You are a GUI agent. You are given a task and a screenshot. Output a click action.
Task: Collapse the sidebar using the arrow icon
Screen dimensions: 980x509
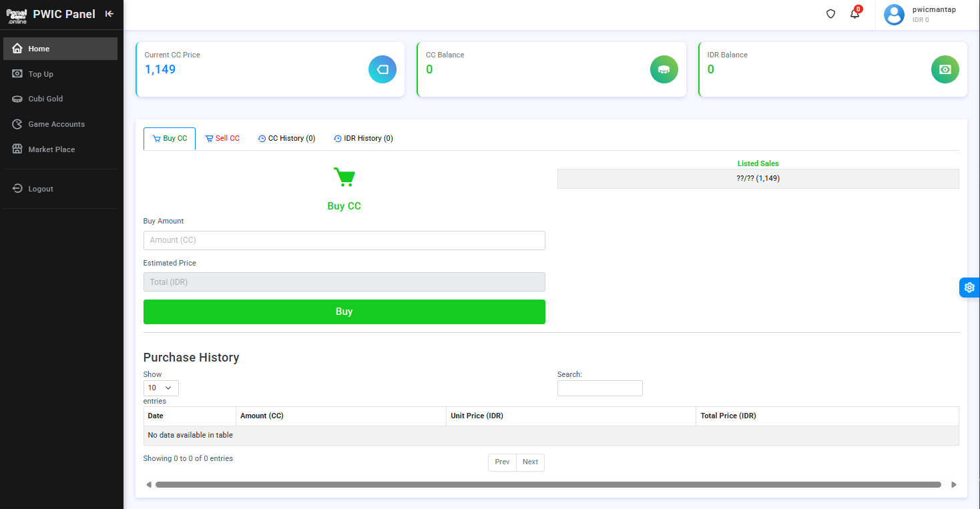(x=109, y=13)
